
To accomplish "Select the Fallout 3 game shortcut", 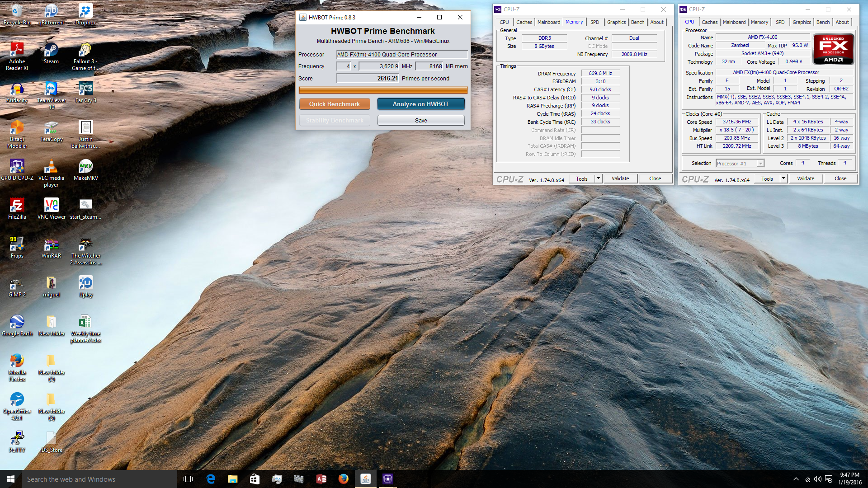I will coord(85,56).
